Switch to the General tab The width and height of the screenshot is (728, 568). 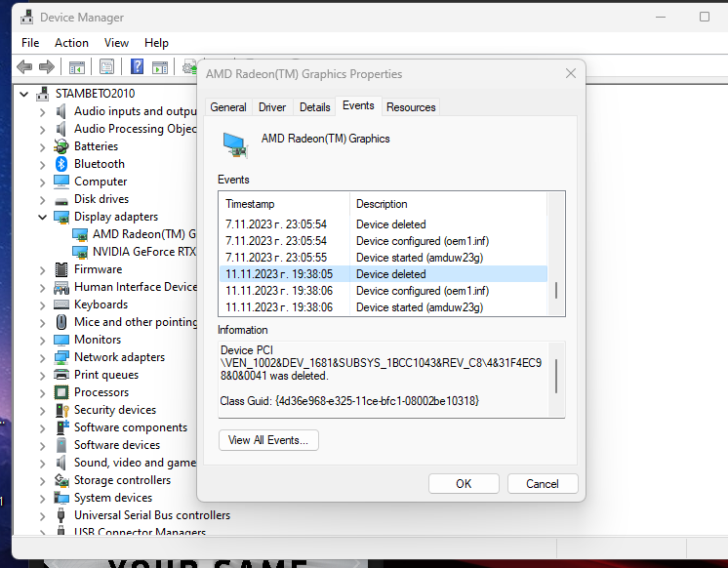coord(228,107)
